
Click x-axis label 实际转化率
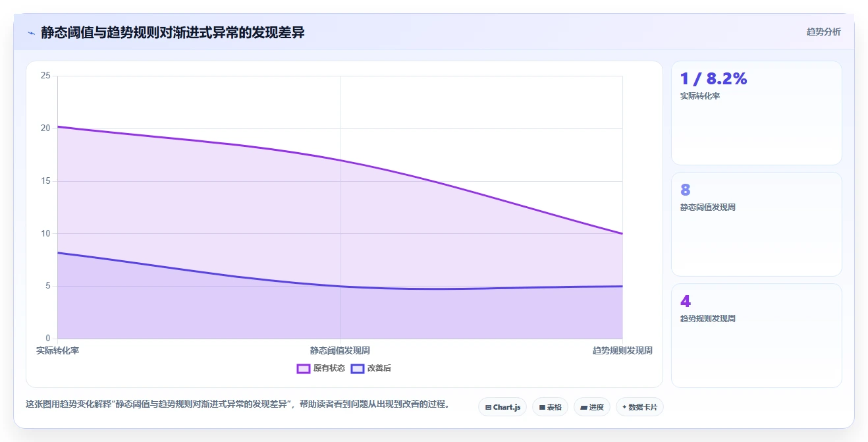(57, 350)
